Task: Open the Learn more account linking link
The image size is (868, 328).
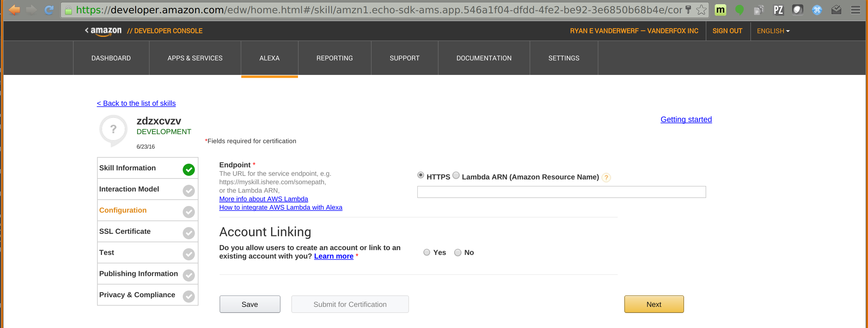Action: coord(334,256)
